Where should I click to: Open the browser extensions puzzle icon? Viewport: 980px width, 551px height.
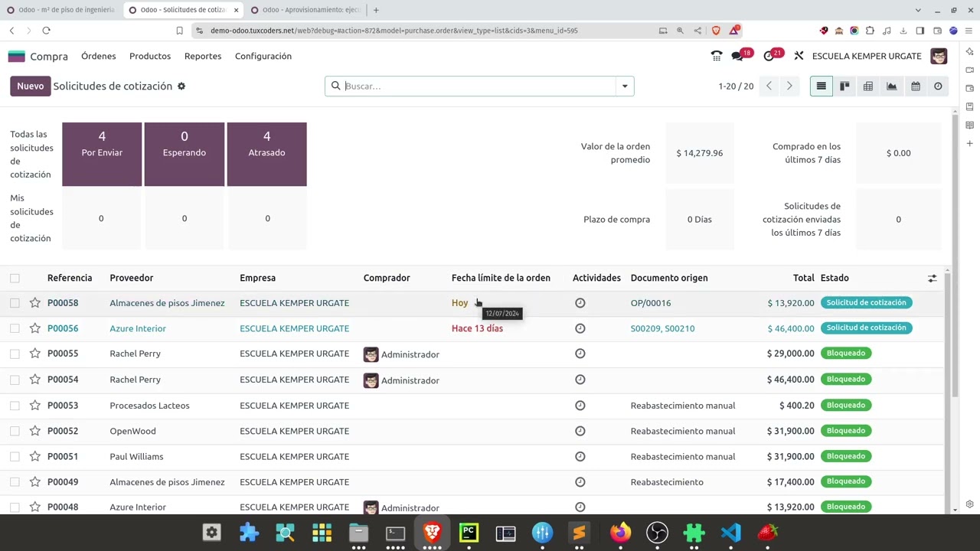871,31
